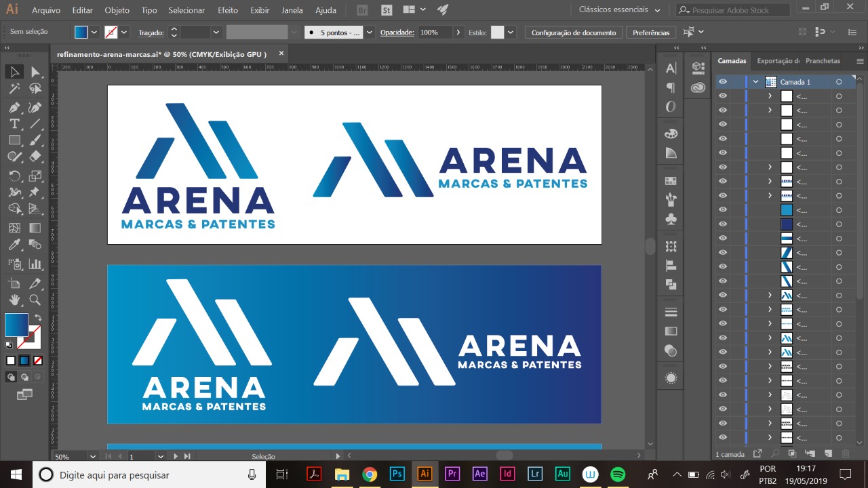Pick the Zoom magnifier tool
This screenshot has height=488, width=868.
[x=35, y=300]
